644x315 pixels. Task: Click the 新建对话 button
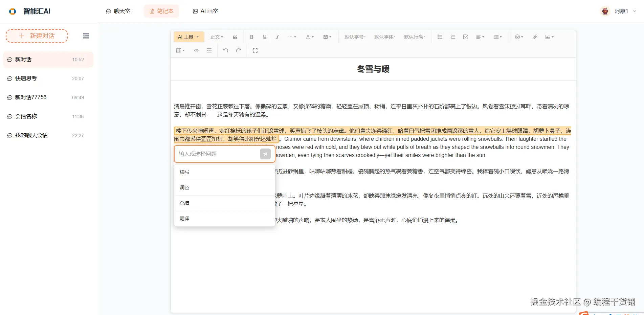click(x=37, y=36)
